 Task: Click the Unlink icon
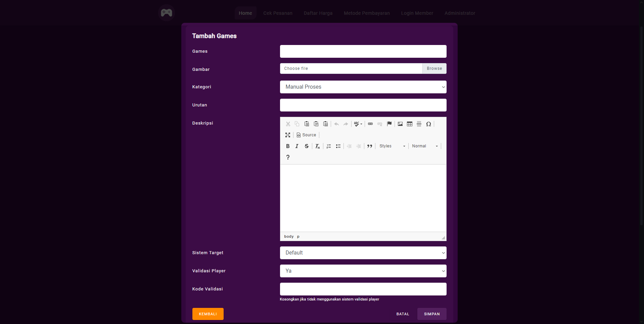coord(380,124)
